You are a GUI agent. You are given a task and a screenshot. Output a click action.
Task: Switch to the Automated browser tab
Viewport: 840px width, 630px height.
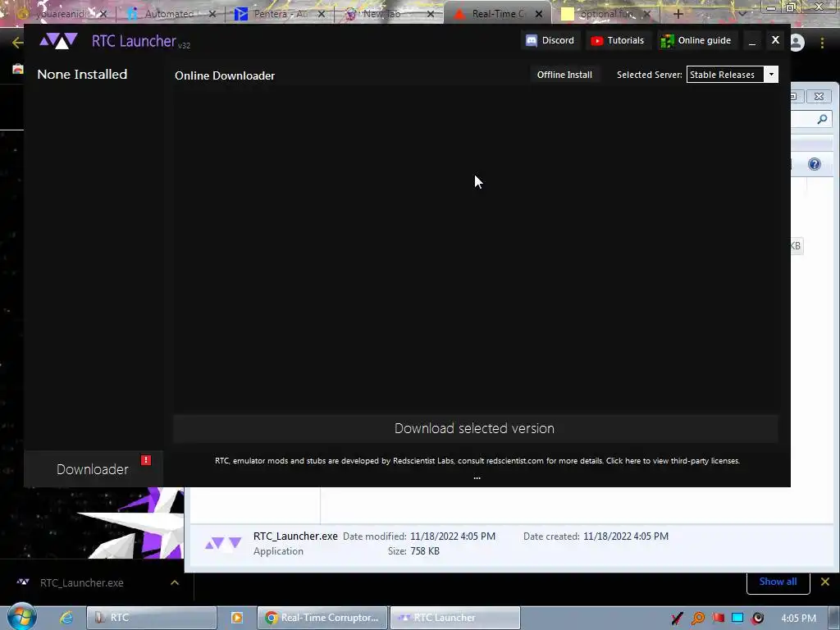pos(171,14)
